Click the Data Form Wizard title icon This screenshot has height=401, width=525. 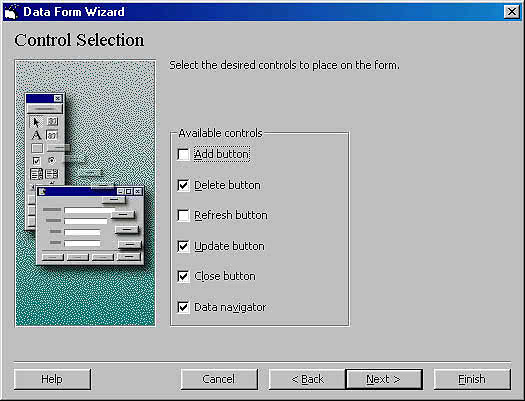coord(11,12)
